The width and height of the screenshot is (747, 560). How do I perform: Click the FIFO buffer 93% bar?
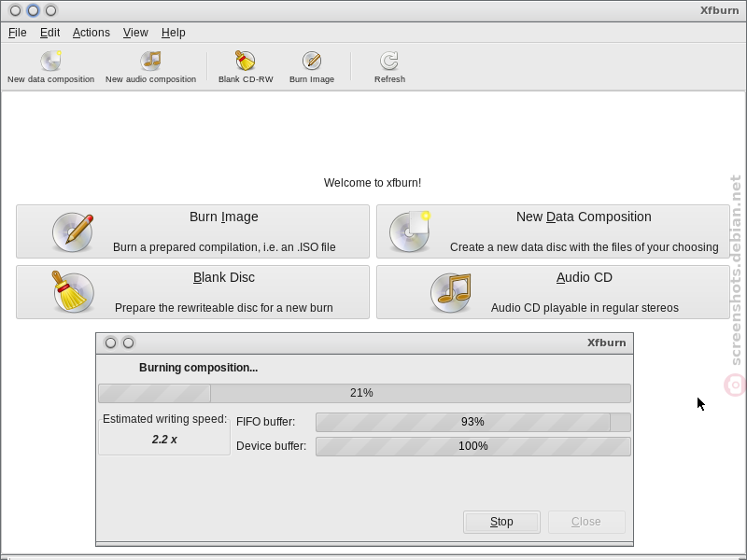point(473,422)
